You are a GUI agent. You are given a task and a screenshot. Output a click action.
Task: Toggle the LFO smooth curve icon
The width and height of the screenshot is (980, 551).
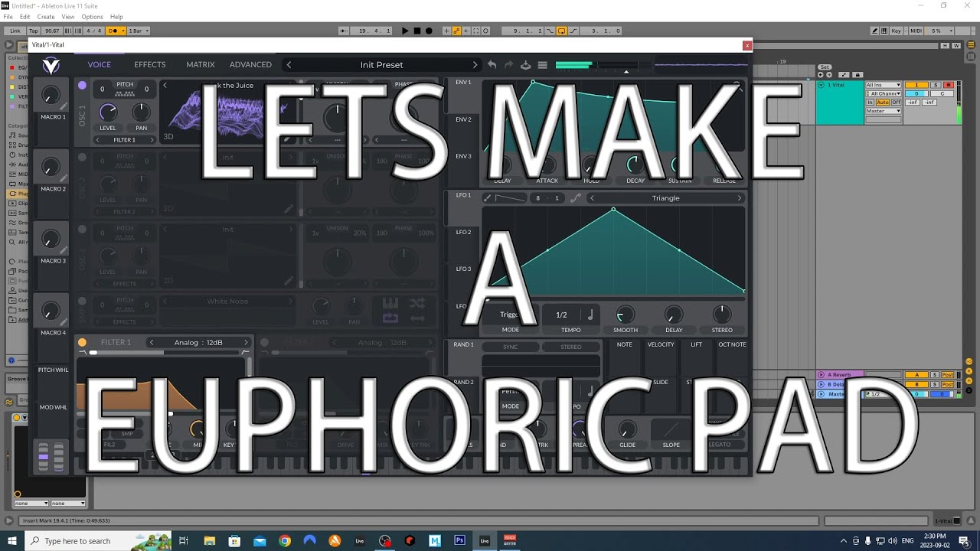coord(576,198)
